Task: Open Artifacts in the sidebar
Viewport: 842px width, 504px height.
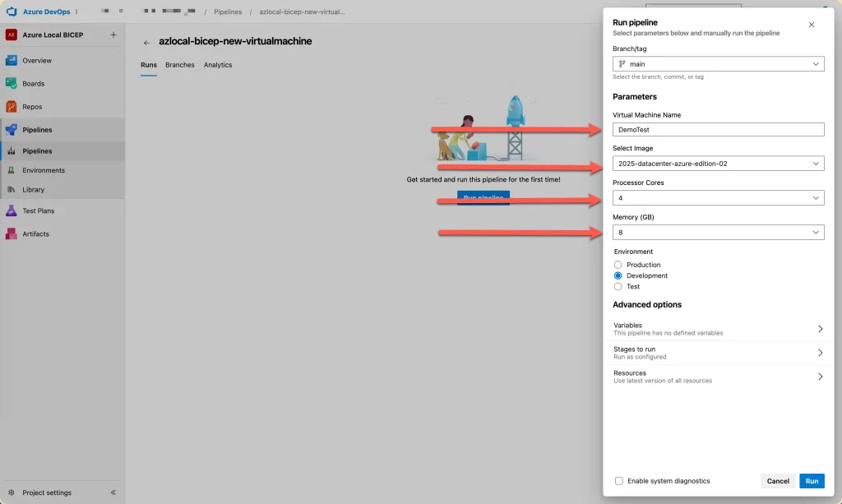Action: click(x=35, y=234)
